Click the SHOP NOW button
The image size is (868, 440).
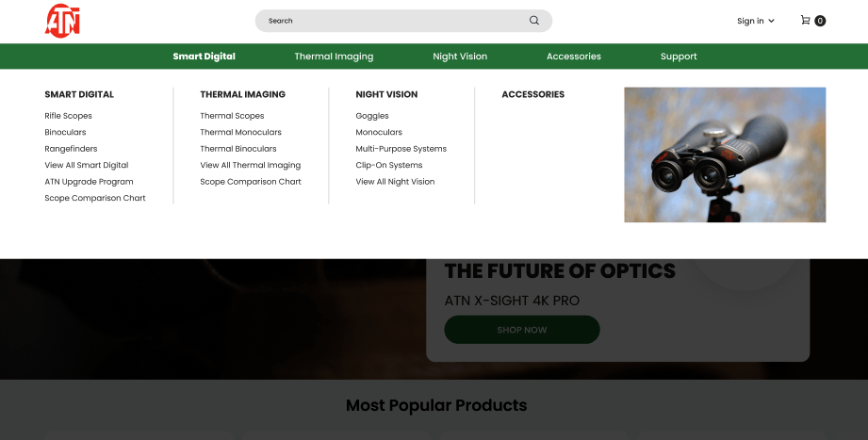(522, 330)
